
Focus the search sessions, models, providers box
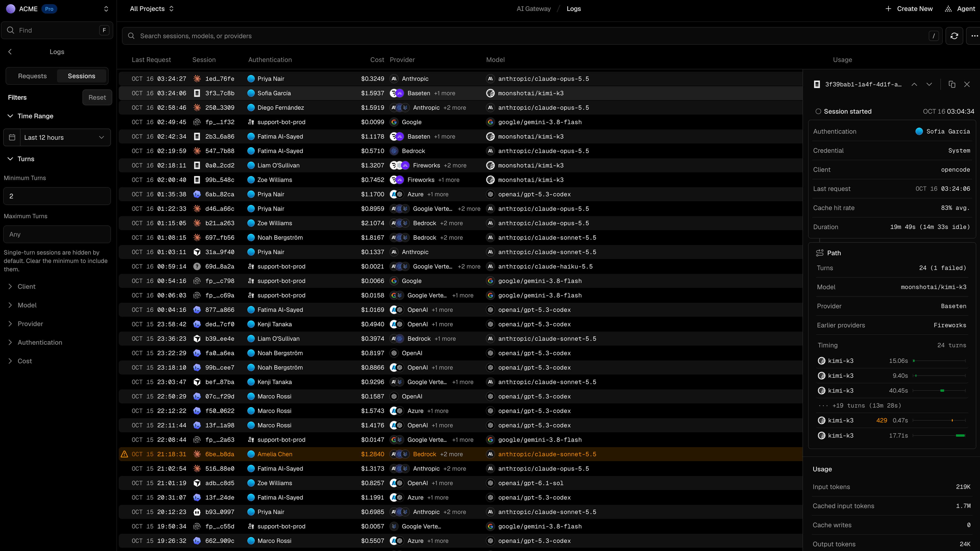[x=532, y=36]
